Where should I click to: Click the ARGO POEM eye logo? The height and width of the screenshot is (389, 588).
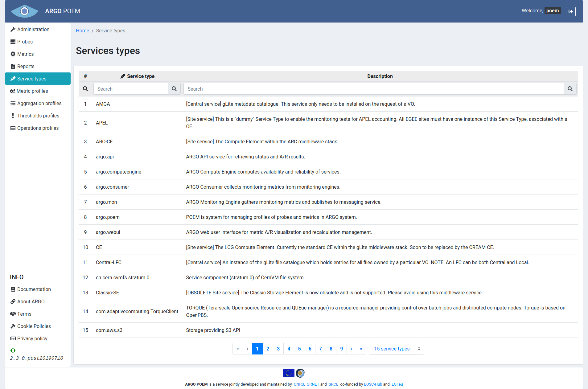pos(24,11)
